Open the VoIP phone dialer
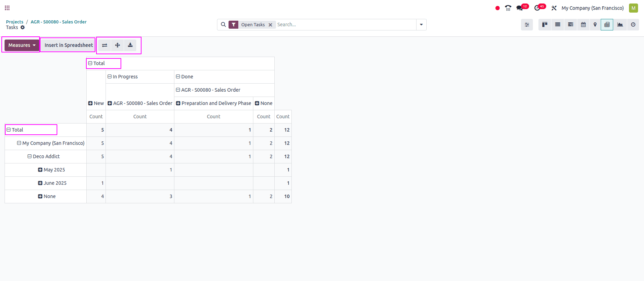Screen dimensions: 644x281 (x=508, y=8)
